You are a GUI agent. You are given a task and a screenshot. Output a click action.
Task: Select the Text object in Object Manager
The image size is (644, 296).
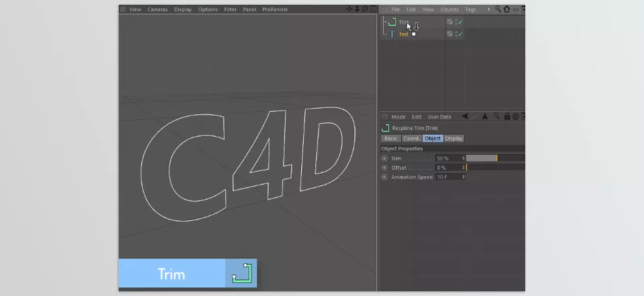(404, 34)
